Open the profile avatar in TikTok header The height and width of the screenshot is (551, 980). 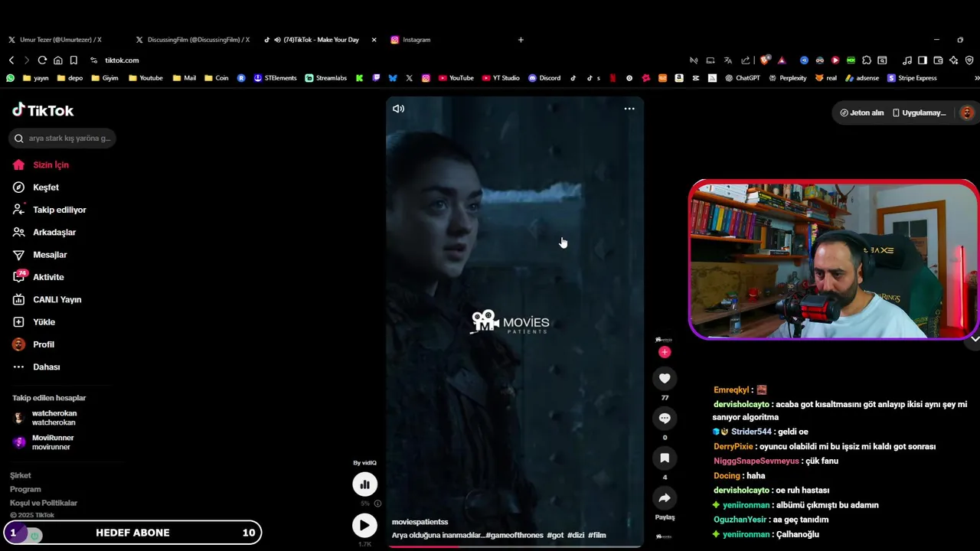967,112
